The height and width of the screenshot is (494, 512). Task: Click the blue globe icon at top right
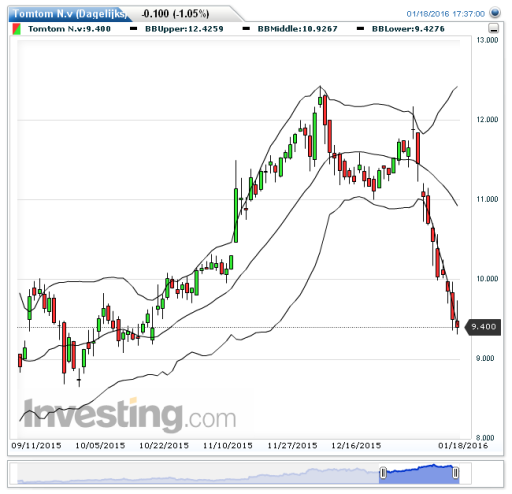495,13
